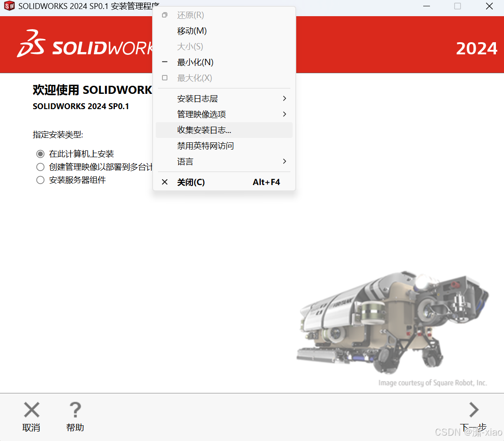Image resolution: width=504 pixels, height=441 pixels.
Task: Click the SOLIDWORKS title bar app icon
Action: [9, 6]
